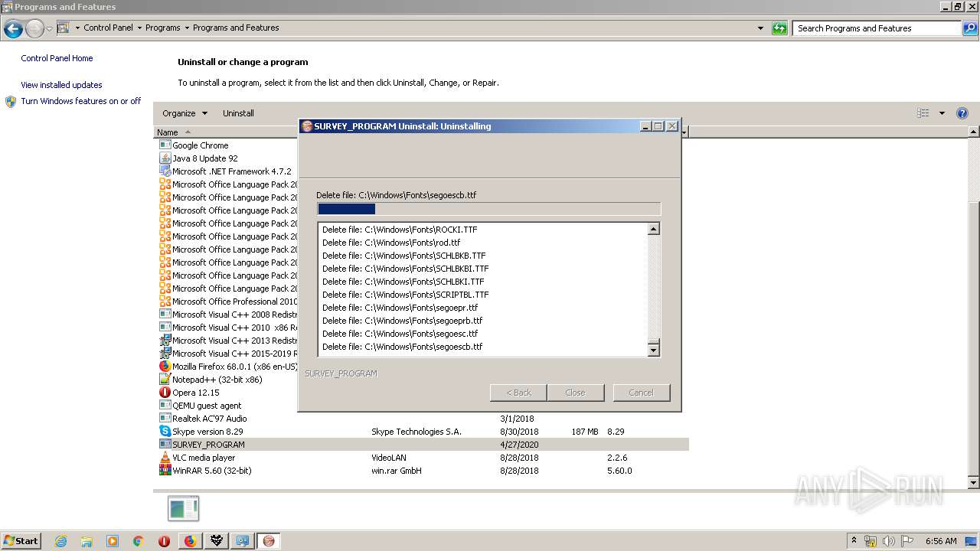This screenshot has width=980, height=551.
Task: Click Cancel in the uninstall dialog
Action: [x=642, y=393]
